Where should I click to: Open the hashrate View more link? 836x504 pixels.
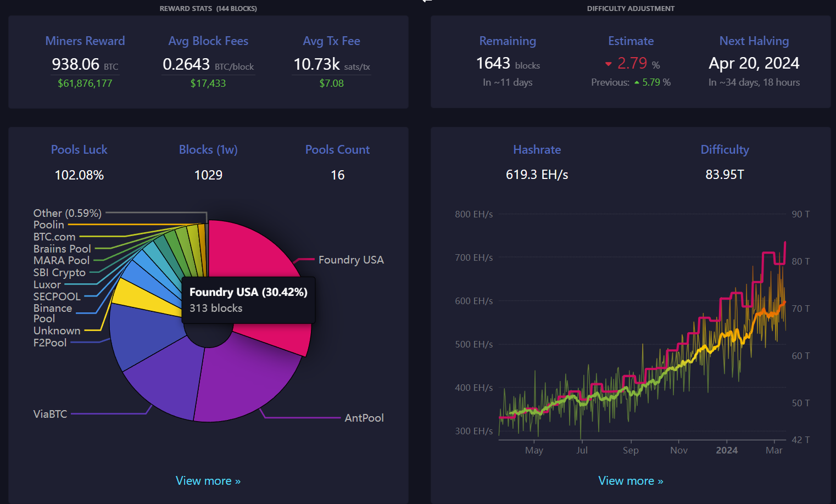pyautogui.click(x=631, y=481)
